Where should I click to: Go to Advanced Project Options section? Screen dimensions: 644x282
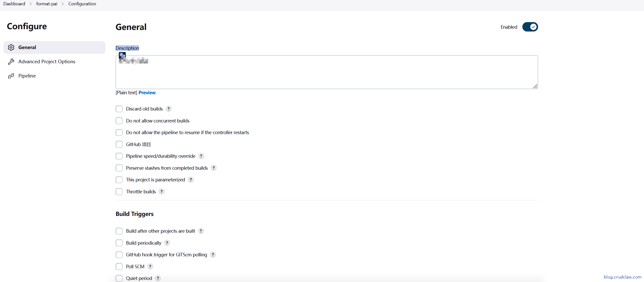point(47,62)
